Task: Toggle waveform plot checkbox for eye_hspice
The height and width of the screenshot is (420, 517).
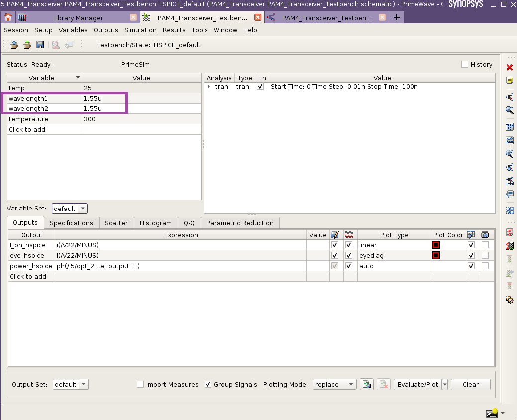Action: [349, 255]
